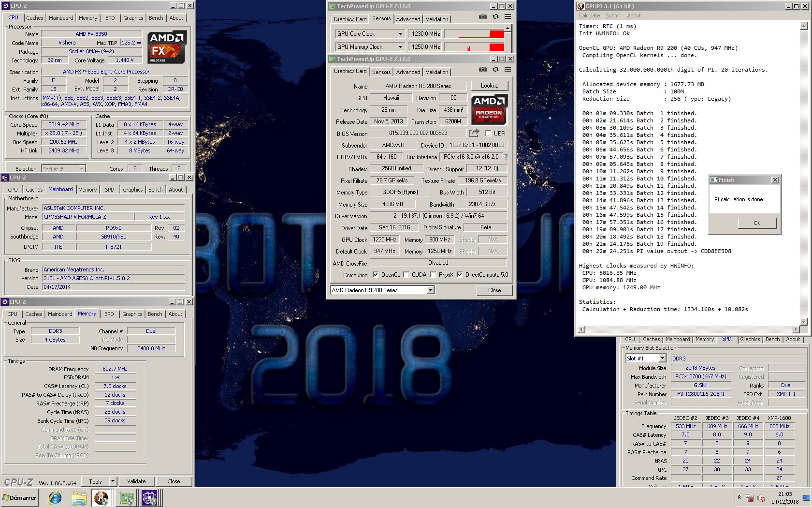Click Close button in CPU-Z bottom bar
The height and width of the screenshot is (508, 812).
click(x=174, y=481)
